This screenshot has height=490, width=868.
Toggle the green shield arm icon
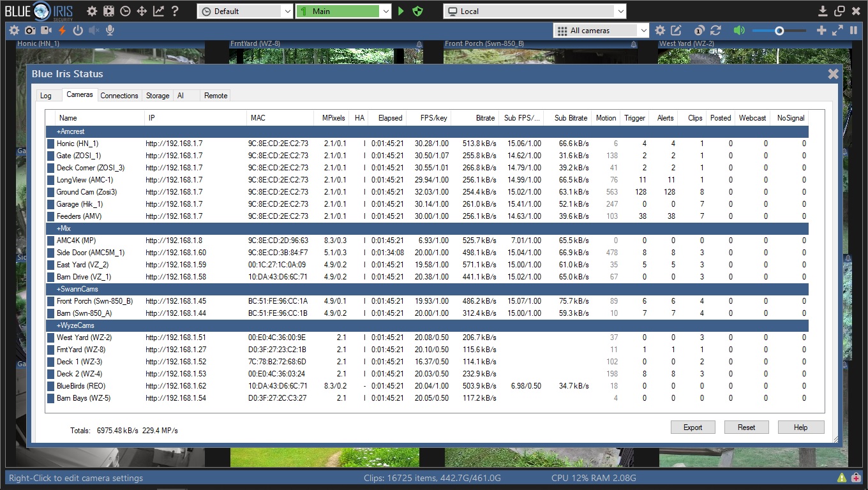(x=418, y=11)
